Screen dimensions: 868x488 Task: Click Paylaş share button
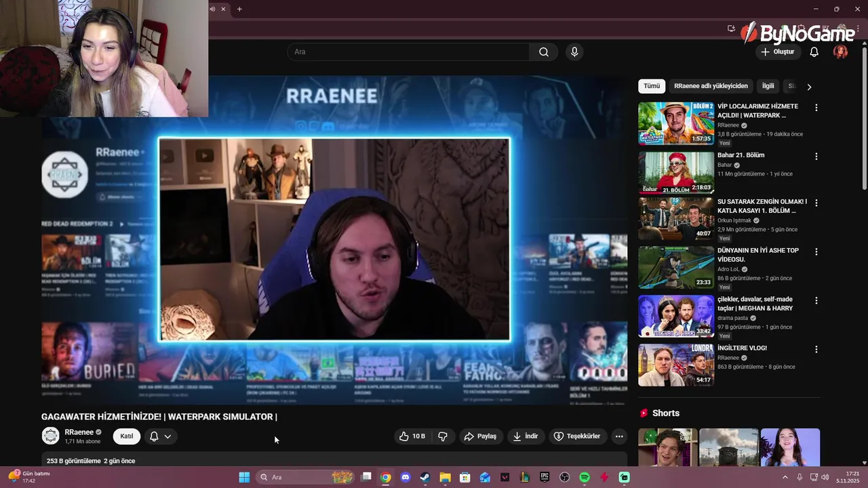click(x=479, y=436)
